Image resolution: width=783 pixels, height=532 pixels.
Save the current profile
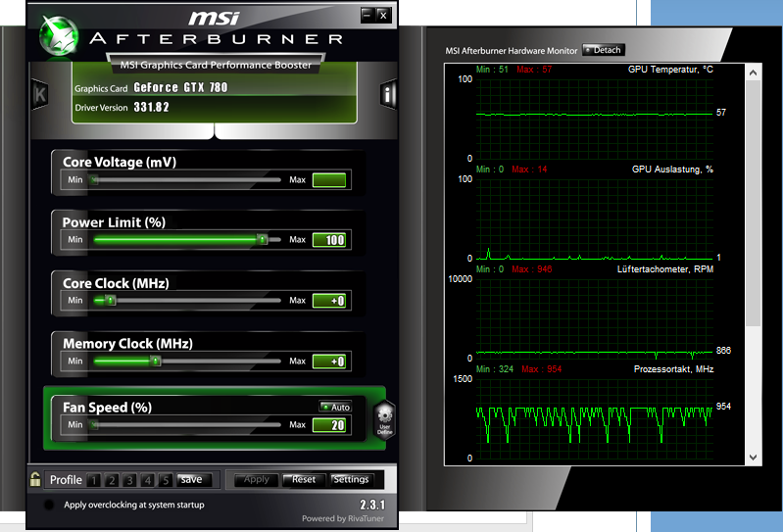(194, 480)
